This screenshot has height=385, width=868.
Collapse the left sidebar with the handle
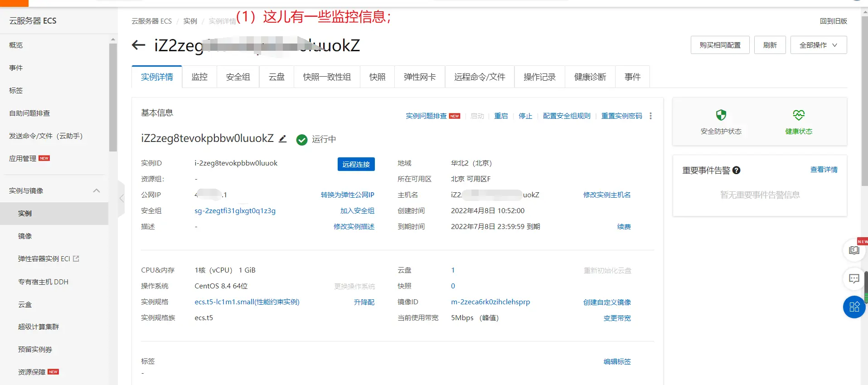(121, 198)
